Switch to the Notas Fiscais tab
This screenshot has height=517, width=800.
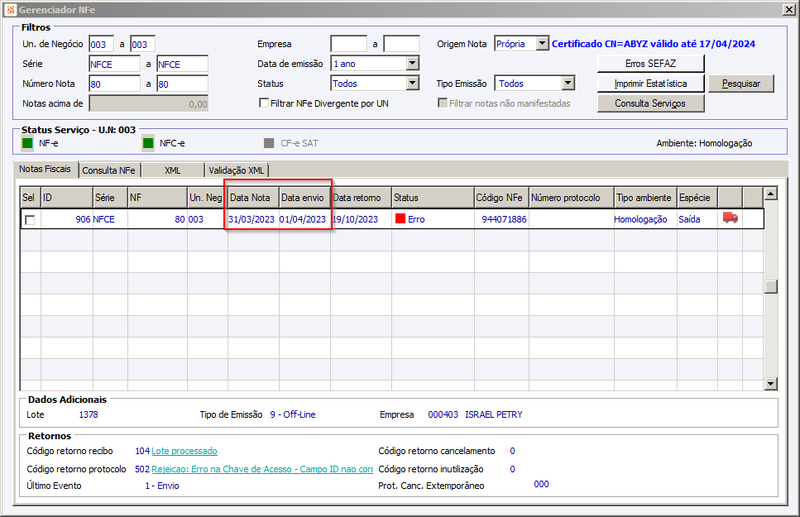click(x=45, y=169)
